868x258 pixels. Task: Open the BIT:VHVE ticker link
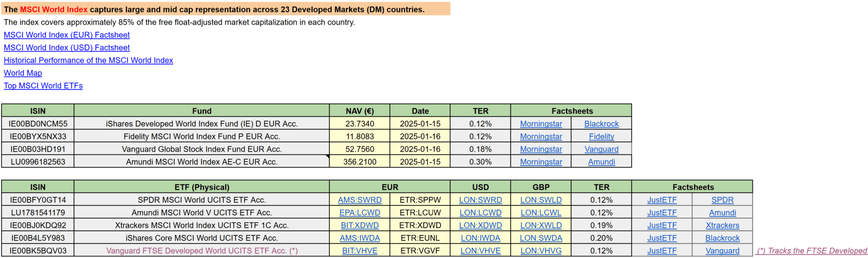click(x=360, y=250)
